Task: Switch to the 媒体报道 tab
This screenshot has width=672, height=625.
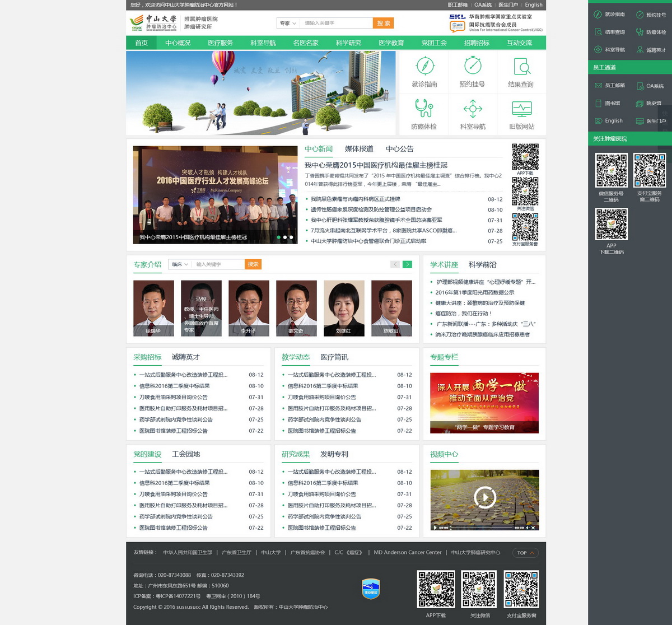Action: point(359,149)
